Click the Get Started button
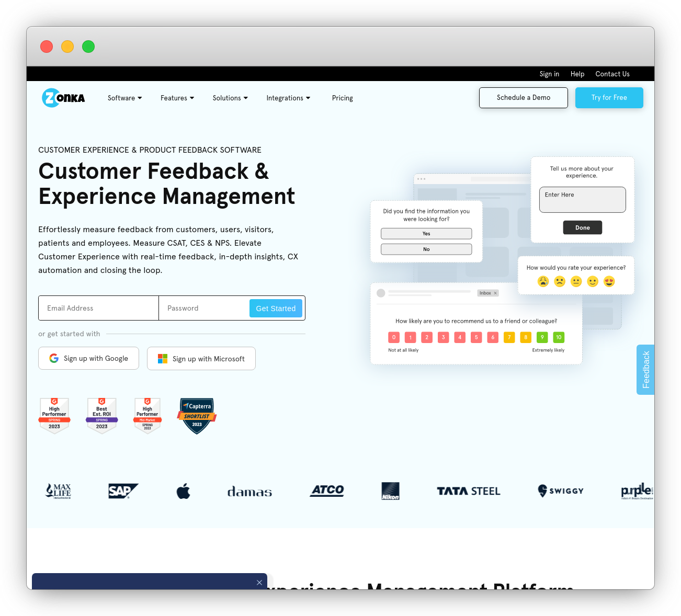The image size is (681, 616). coord(276,309)
